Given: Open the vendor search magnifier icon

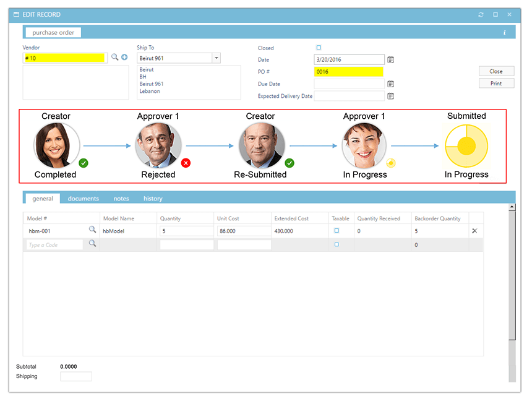Looking at the screenshot, I should click(115, 57).
